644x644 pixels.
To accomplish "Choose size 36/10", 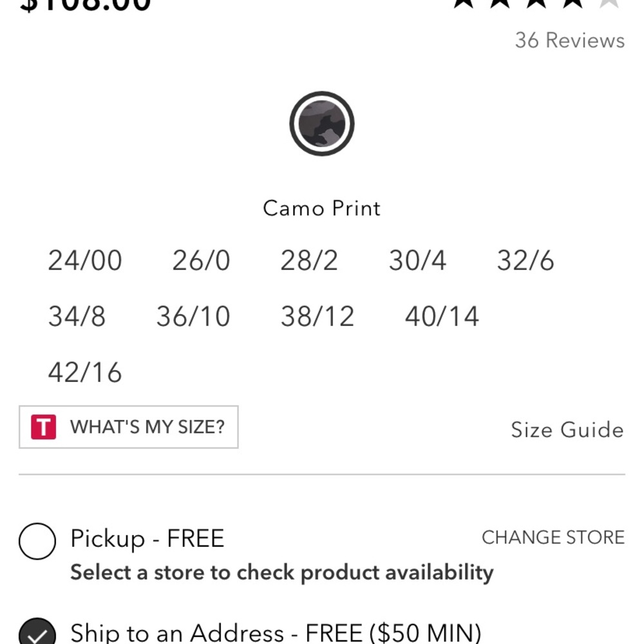I will pos(194,316).
